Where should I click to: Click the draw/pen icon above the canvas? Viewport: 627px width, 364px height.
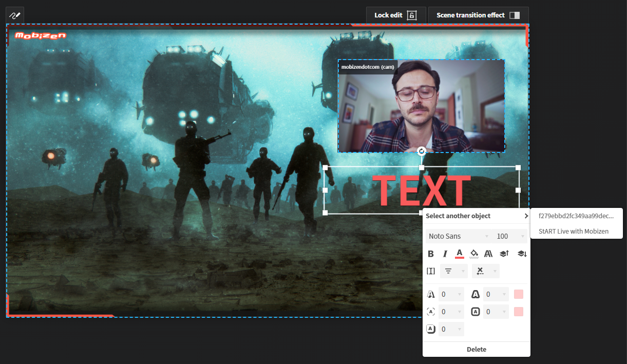tap(15, 15)
